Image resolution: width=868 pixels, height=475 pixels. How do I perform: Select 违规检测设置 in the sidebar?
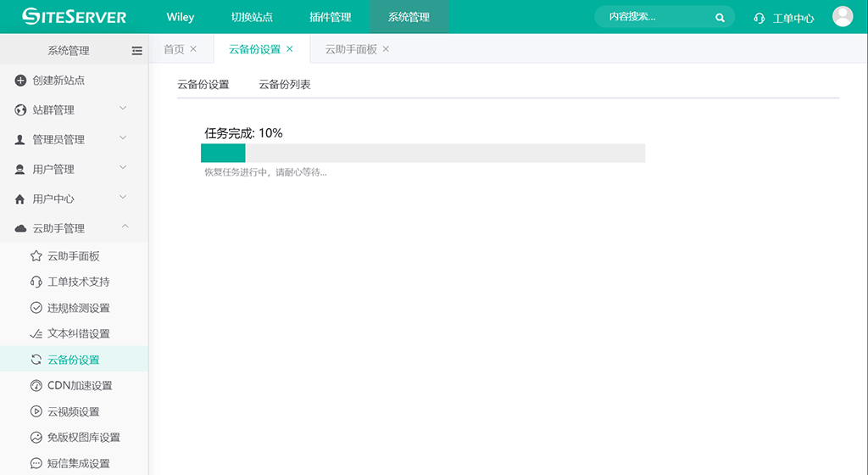78,308
